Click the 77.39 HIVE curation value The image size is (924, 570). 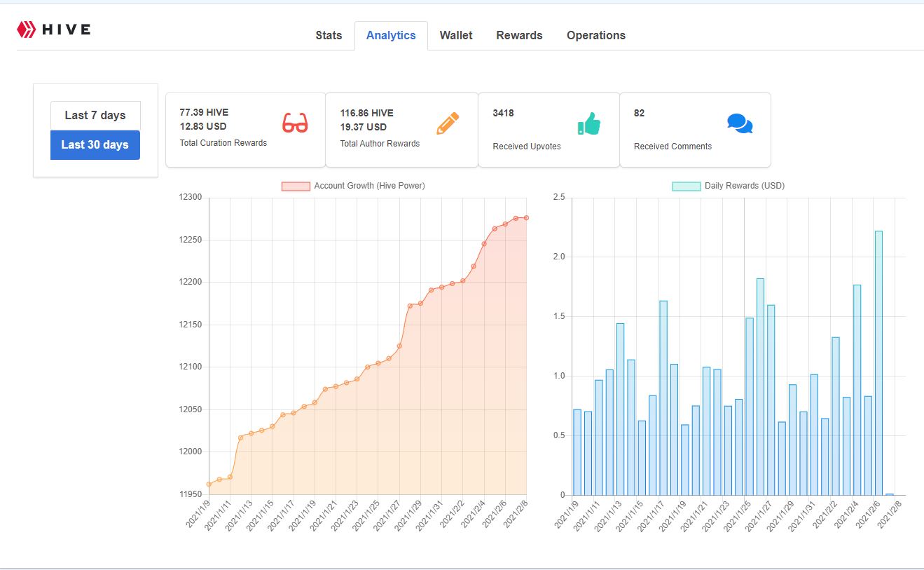pos(204,112)
